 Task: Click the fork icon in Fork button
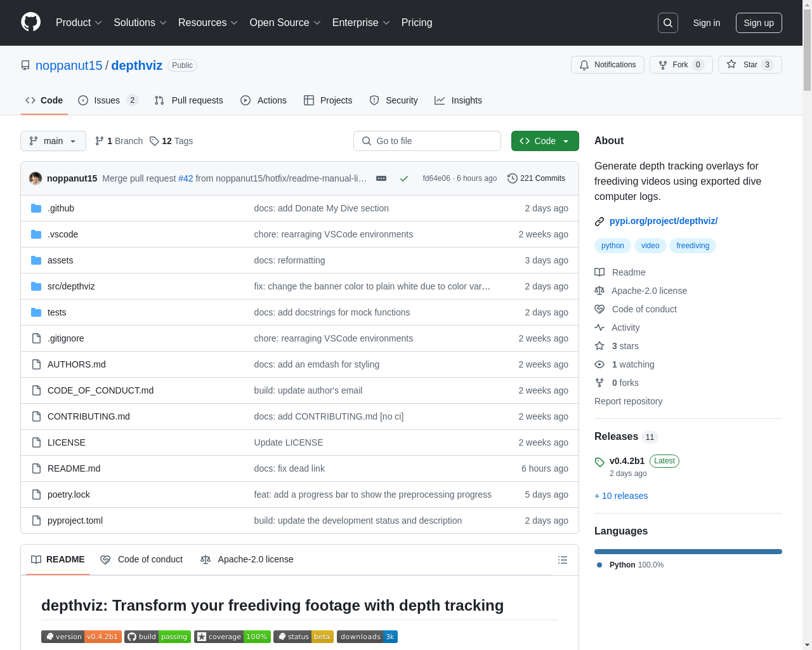point(663,65)
